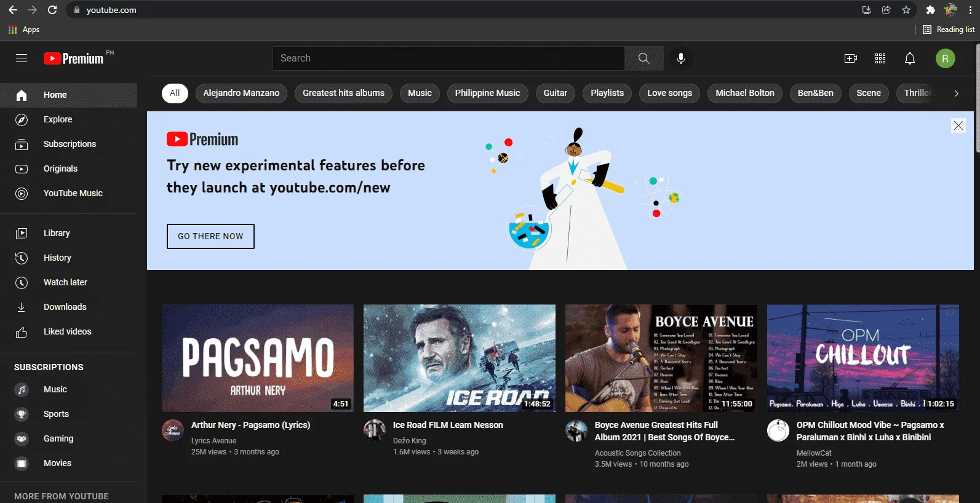Click the browser address bar
Image resolution: width=980 pixels, height=503 pixels.
[461, 10]
